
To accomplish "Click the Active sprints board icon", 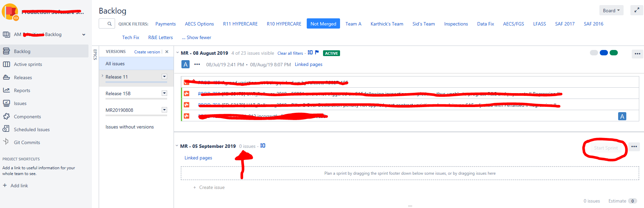I will pyautogui.click(x=6, y=64).
